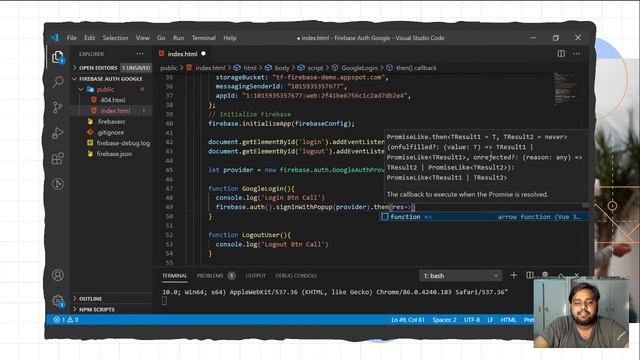The image size is (640, 360).
Task: Click the index.html breadcrumb segment
Action: [210, 68]
